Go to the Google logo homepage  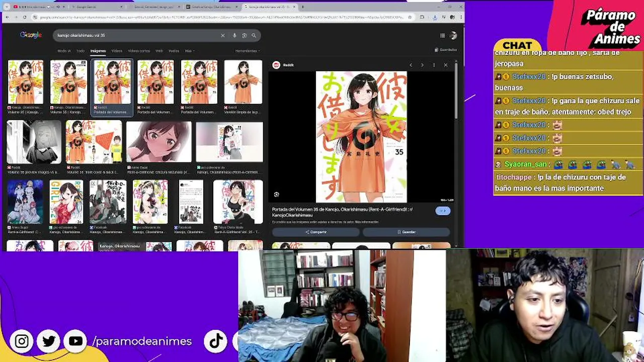coord(31,35)
